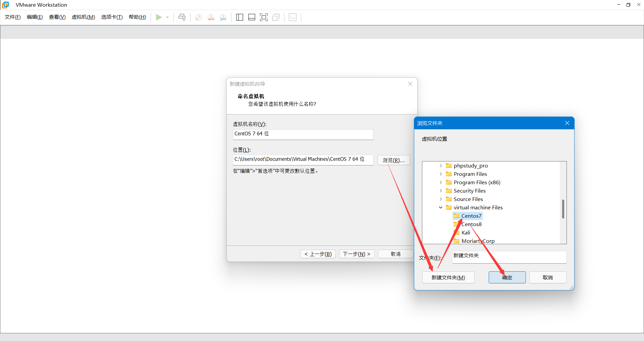The width and height of the screenshot is (644, 341).
Task: Expand the phpstudy_pro folder
Action: 441,165
